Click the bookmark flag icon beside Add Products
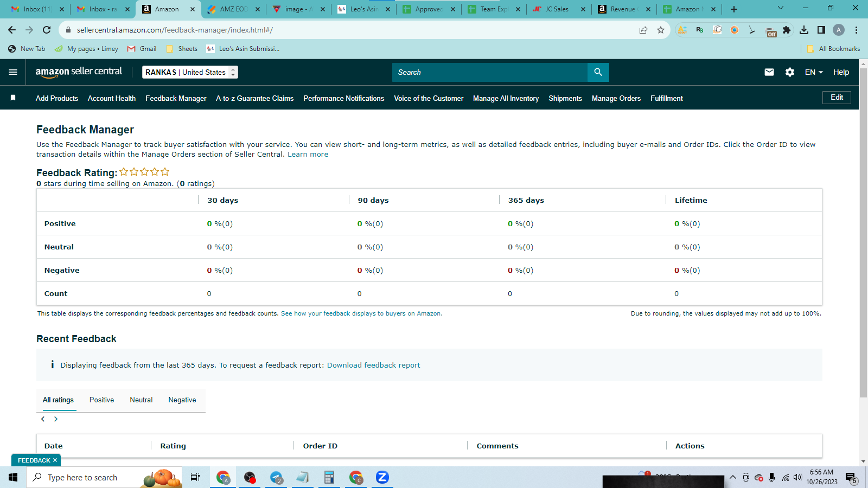The width and height of the screenshot is (868, 488). (13, 98)
